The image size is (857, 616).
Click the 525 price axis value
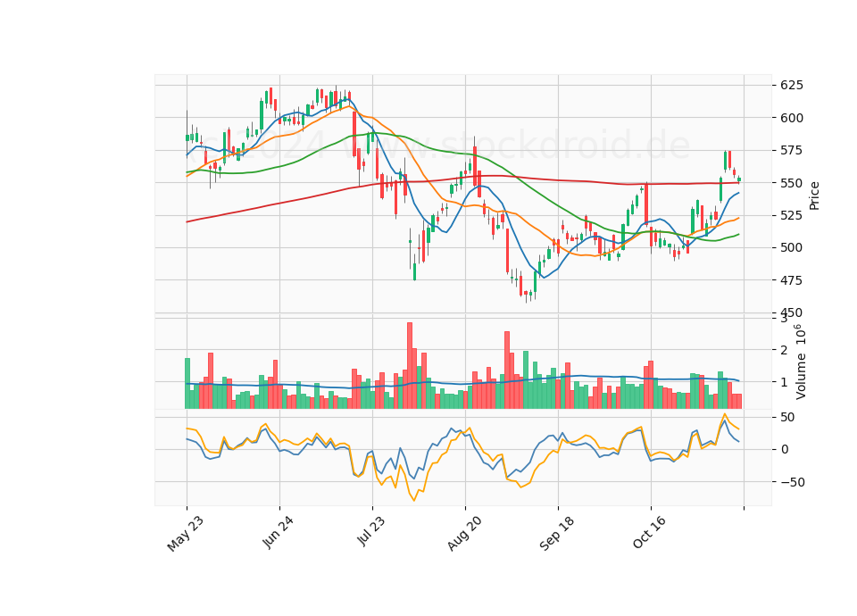click(x=792, y=215)
